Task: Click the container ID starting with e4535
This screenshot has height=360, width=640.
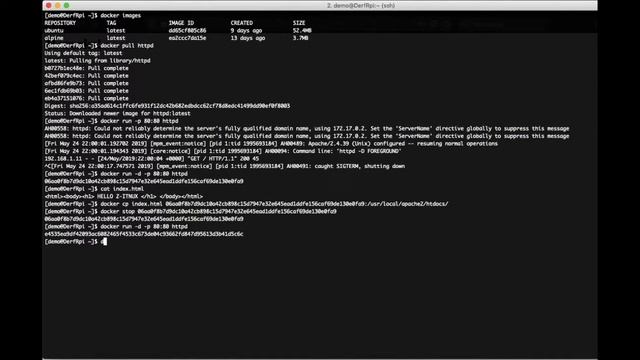Action: (144, 234)
